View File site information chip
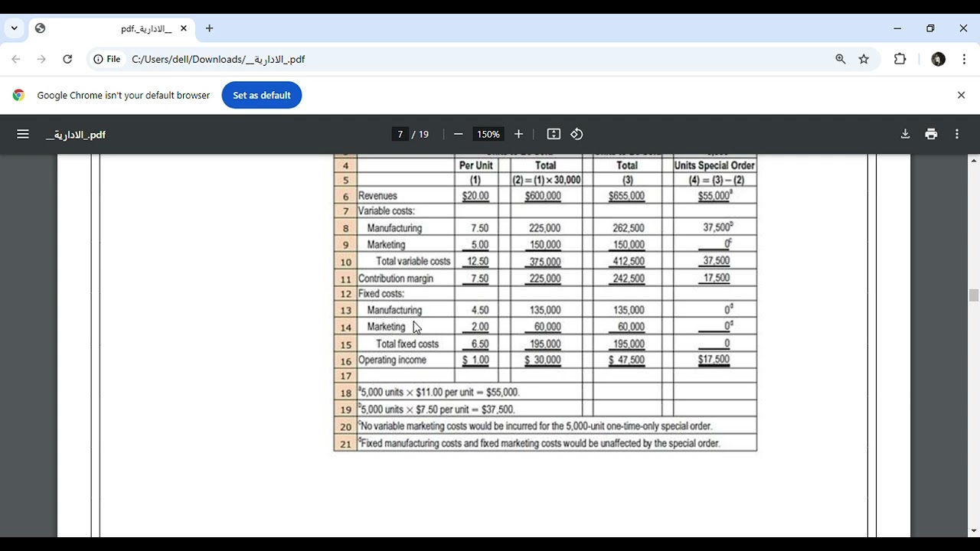Viewport: 980px width, 551px height. (x=107, y=59)
